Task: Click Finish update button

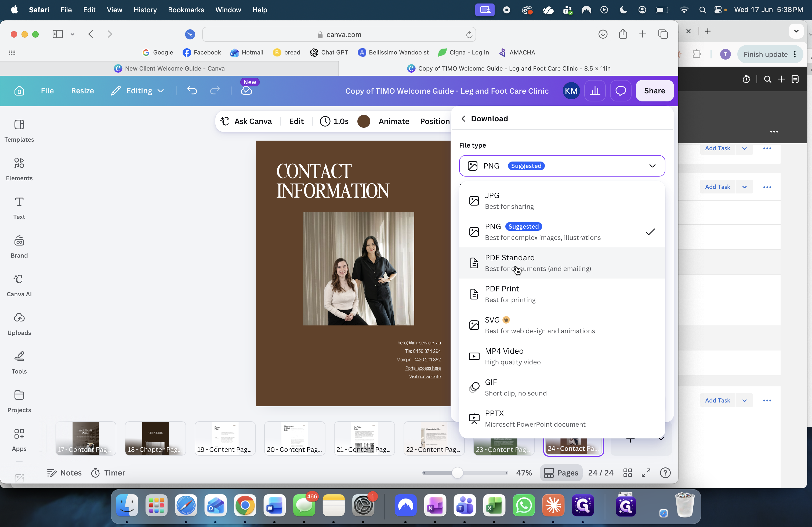Action: [770, 54]
